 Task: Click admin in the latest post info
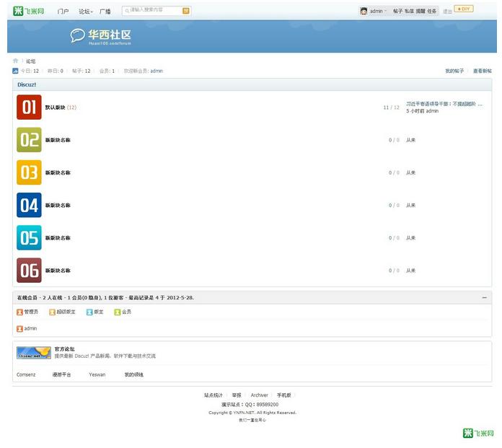coord(432,111)
